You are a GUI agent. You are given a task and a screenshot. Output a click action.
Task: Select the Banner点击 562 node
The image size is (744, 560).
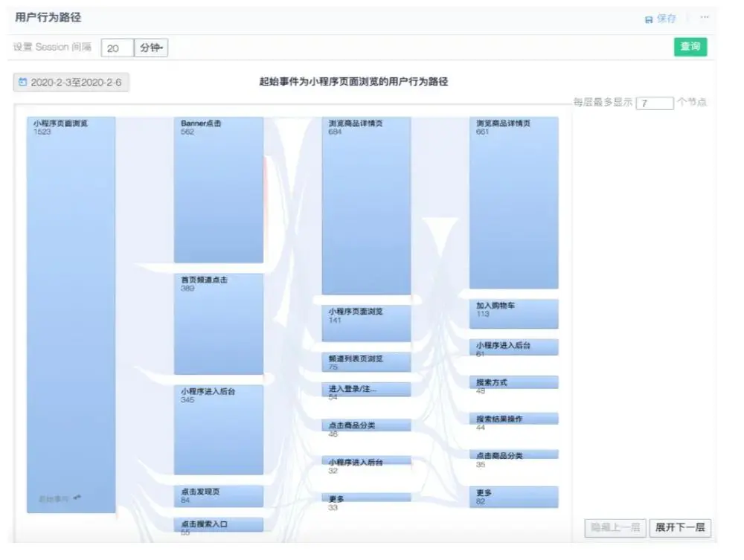[219, 190]
